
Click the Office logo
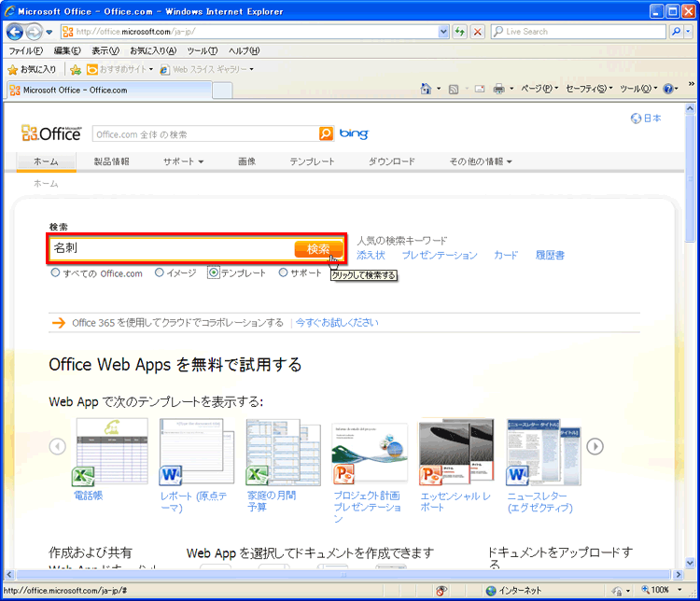(x=51, y=133)
